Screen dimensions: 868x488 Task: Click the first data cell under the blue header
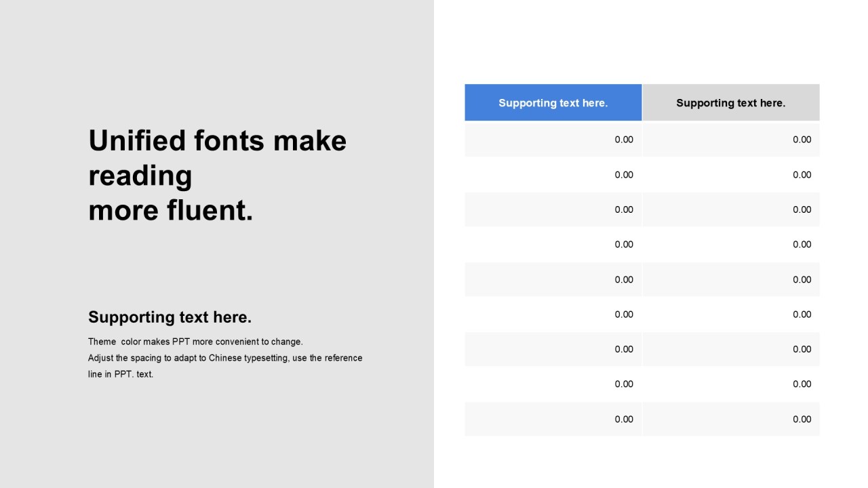tap(553, 140)
